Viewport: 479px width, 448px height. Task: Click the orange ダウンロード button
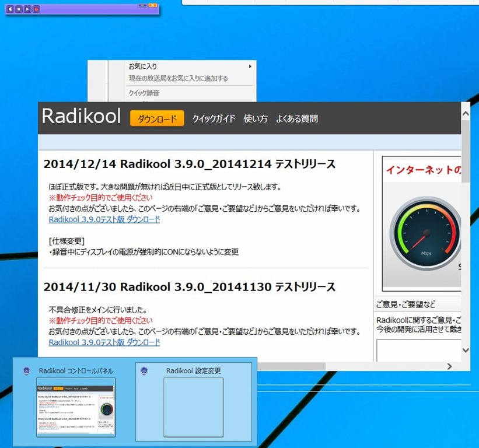pyautogui.click(x=157, y=118)
